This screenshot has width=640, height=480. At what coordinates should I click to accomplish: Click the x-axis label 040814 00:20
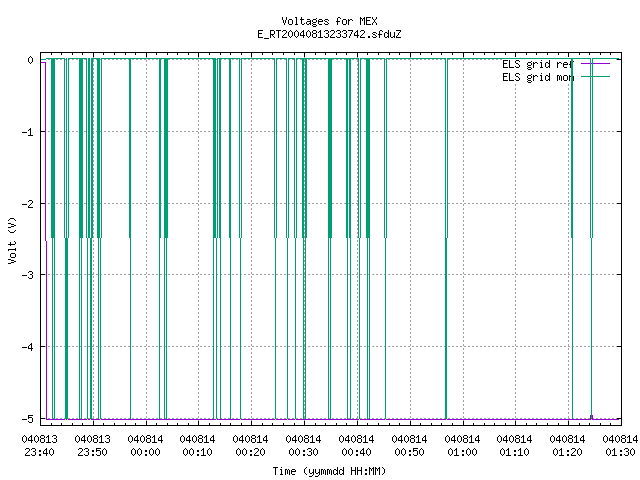point(250,446)
